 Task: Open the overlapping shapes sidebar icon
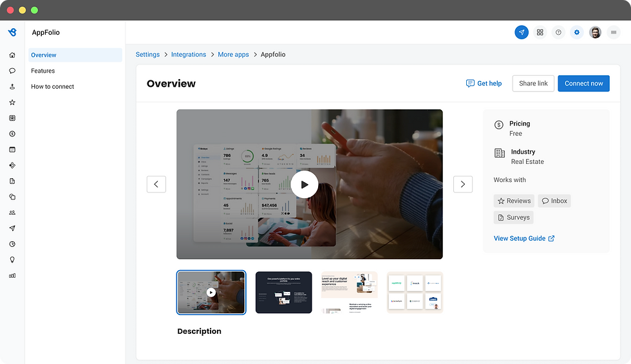(12, 197)
